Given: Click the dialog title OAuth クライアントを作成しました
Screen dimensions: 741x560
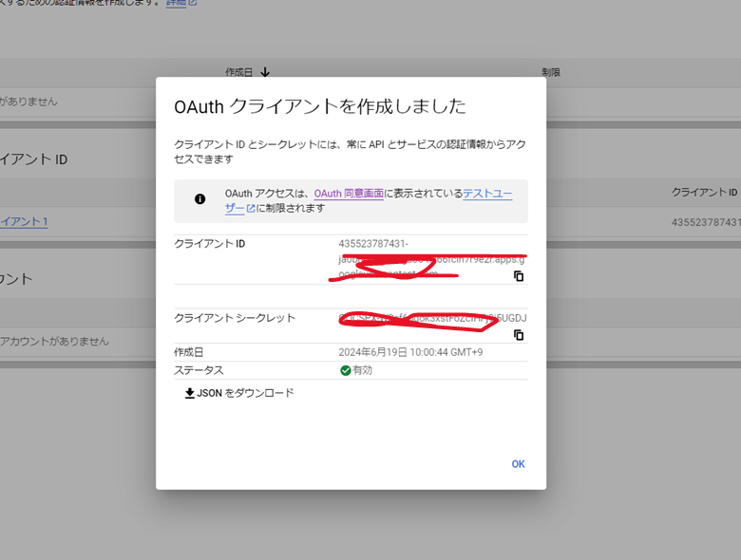Looking at the screenshot, I should point(320,106).
